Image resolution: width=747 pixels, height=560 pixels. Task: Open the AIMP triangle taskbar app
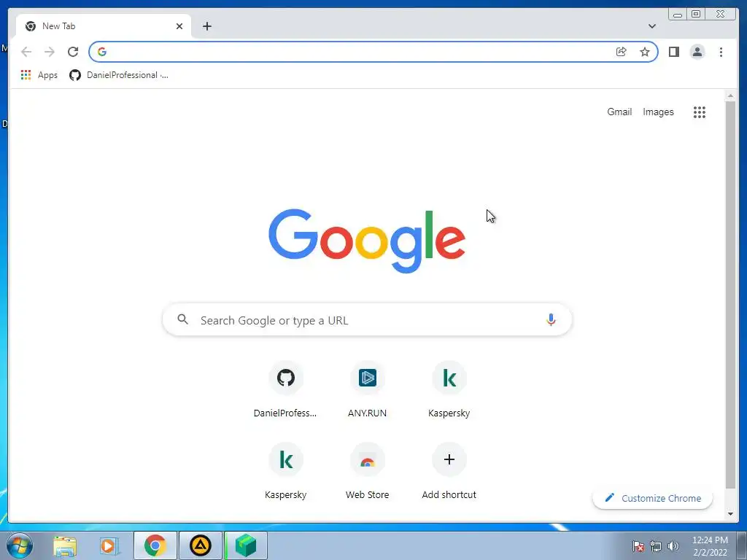click(200, 545)
